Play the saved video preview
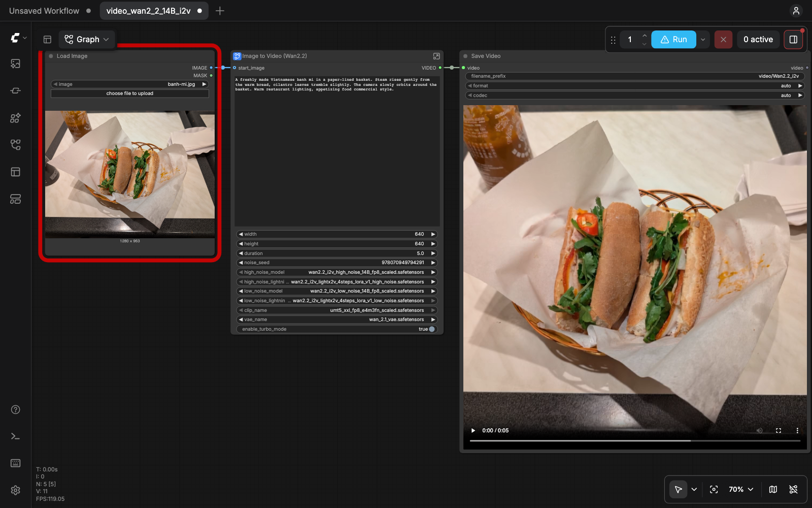The image size is (812, 508). click(473, 430)
